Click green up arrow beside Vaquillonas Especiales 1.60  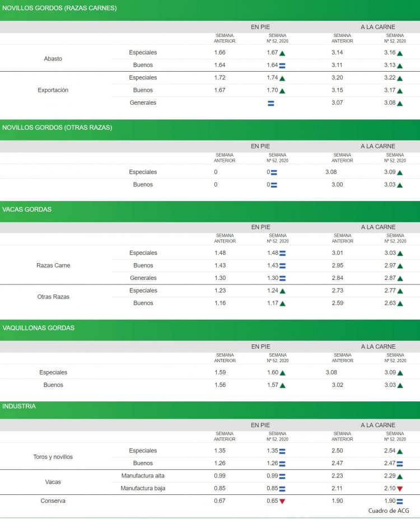point(282,373)
